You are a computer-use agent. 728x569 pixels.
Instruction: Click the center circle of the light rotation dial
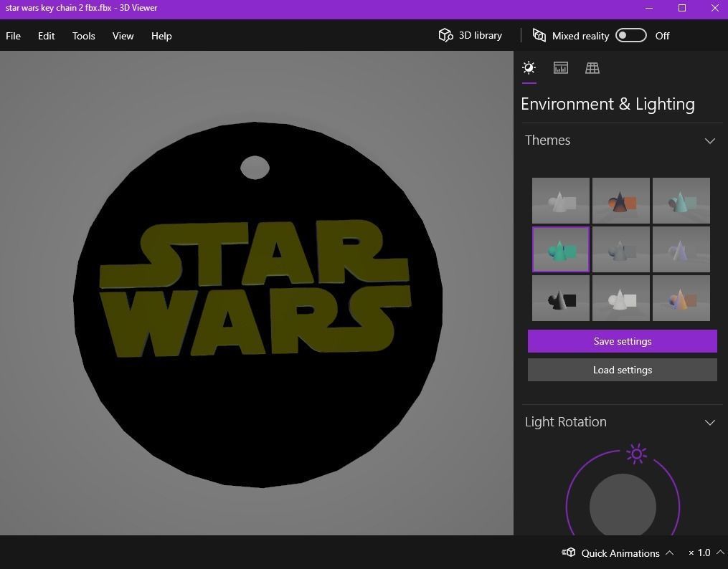623,505
